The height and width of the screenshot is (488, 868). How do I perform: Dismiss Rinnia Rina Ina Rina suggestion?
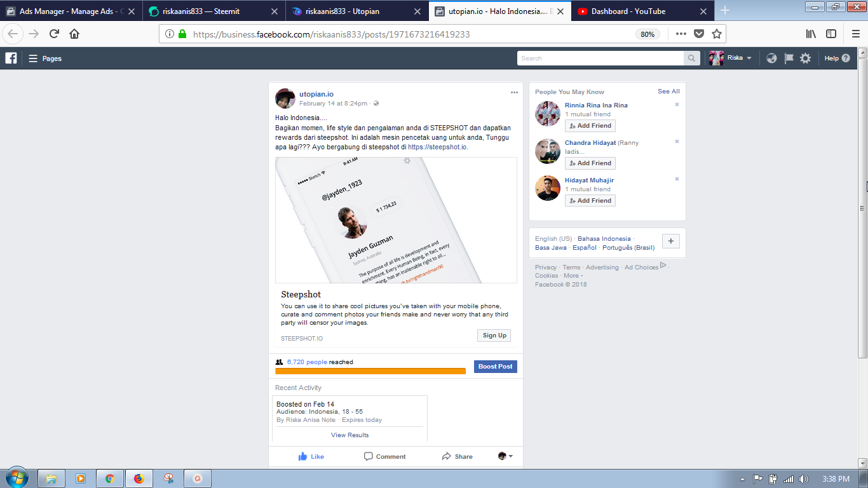pyautogui.click(x=677, y=104)
